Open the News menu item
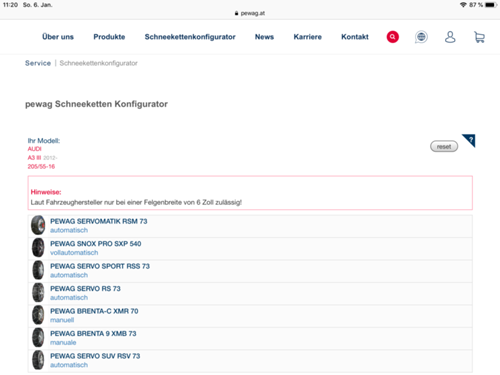Viewport: 500px width, 375px height. (x=264, y=37)
